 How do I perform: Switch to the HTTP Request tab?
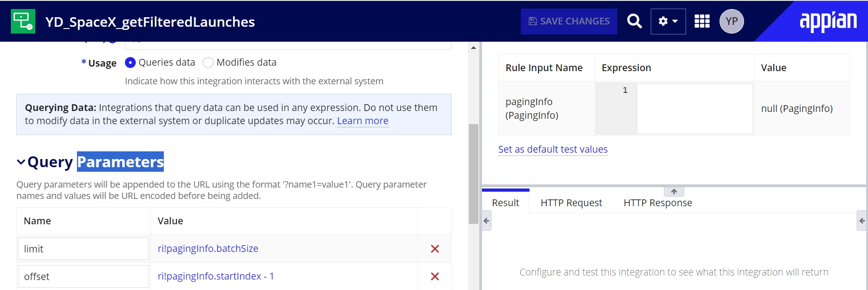click(571, 203)
